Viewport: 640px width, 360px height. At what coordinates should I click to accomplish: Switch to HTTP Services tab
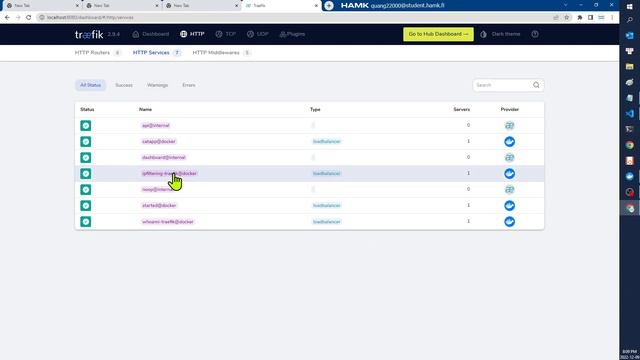tap(157, 53)
